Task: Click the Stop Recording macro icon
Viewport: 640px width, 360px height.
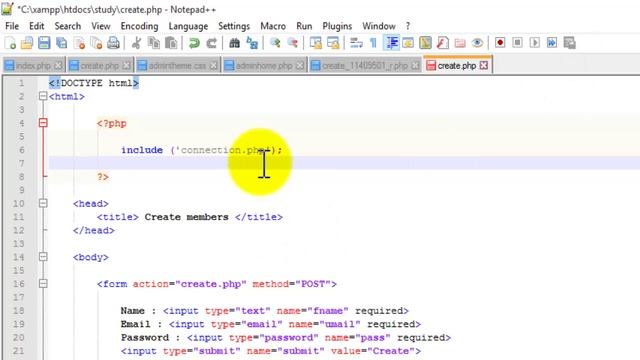Action: click(517, 43)
